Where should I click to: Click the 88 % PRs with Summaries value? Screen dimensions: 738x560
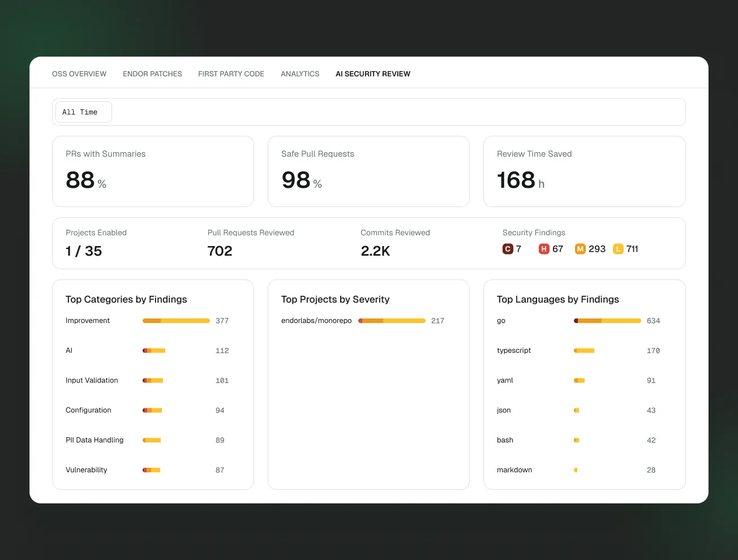[86, 180]
